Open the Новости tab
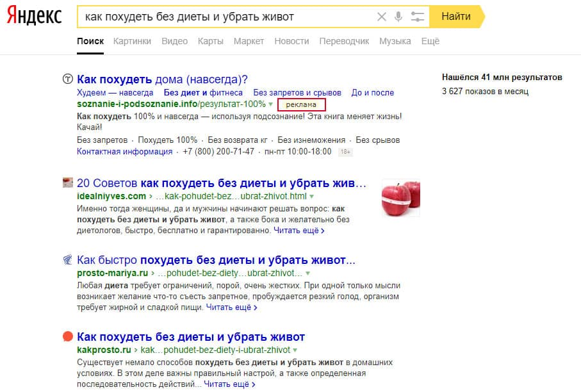This screenshot has width=581, height=392. click(x=291, y=41)
